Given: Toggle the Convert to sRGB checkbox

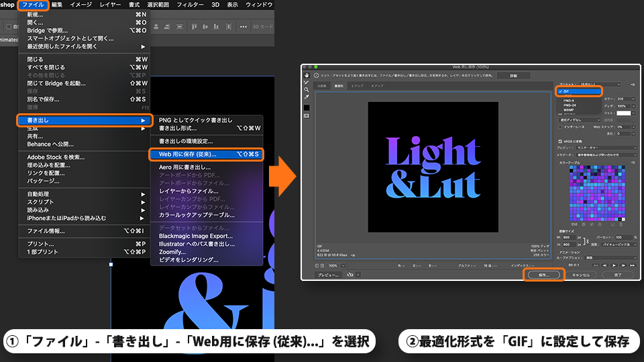Looking at the screenshot, I should point(560,141).
